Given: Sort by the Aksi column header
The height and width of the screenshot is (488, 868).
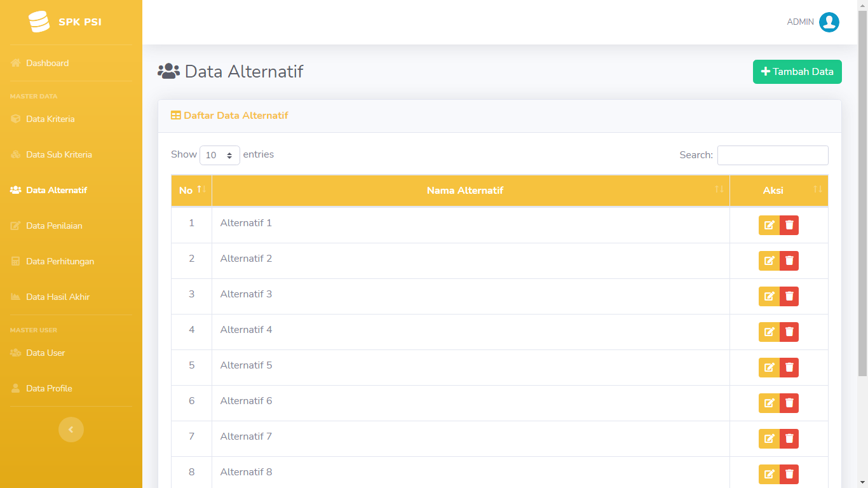Looking at the screenshot, I should pos(779,191).
